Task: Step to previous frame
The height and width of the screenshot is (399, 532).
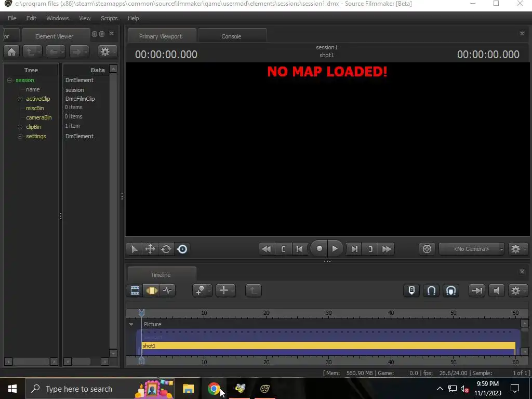Action: coord(299,249)
